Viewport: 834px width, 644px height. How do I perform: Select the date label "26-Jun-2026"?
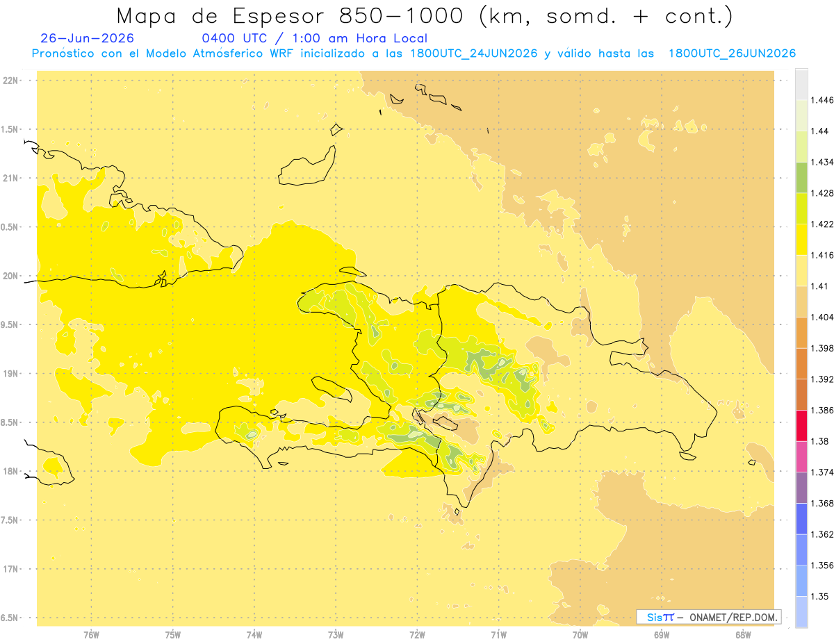coord(88,38)
